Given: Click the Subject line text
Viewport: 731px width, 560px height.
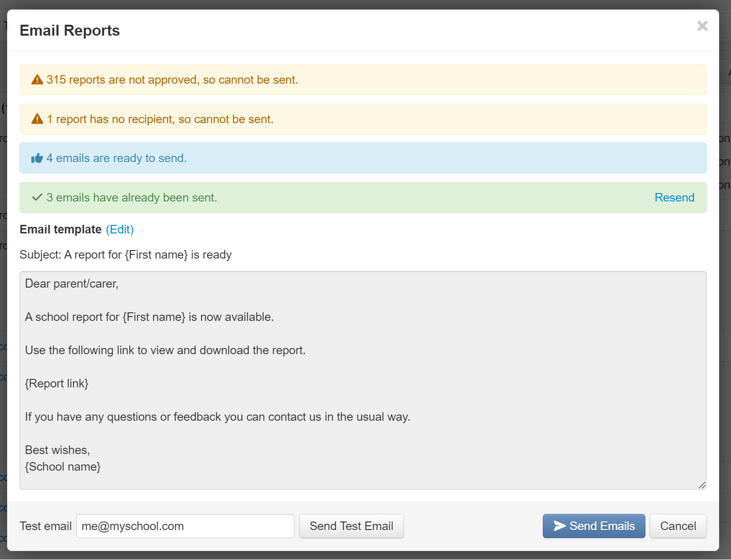Looking at the screenshot, I should [125, 255].
